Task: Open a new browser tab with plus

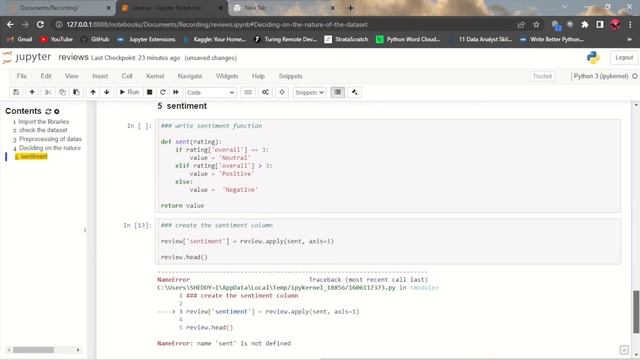Action: point(350,8)
